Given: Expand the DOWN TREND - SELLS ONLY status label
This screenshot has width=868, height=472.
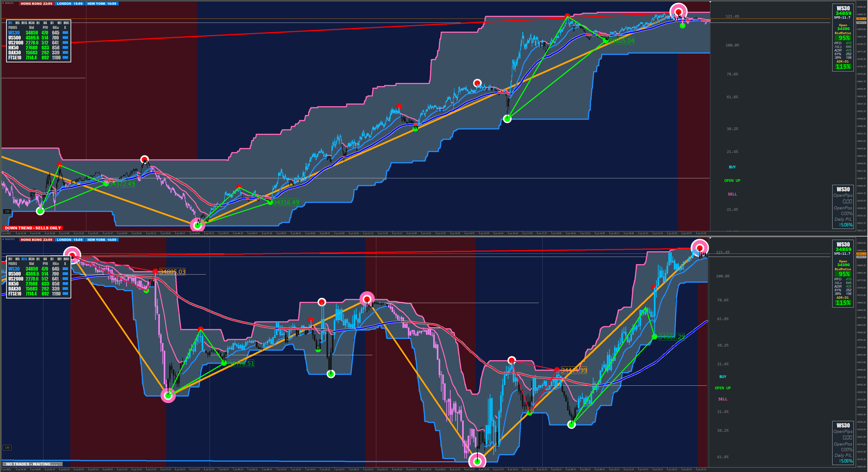Looking at the screenshot, I should click(x=33, y=228).
